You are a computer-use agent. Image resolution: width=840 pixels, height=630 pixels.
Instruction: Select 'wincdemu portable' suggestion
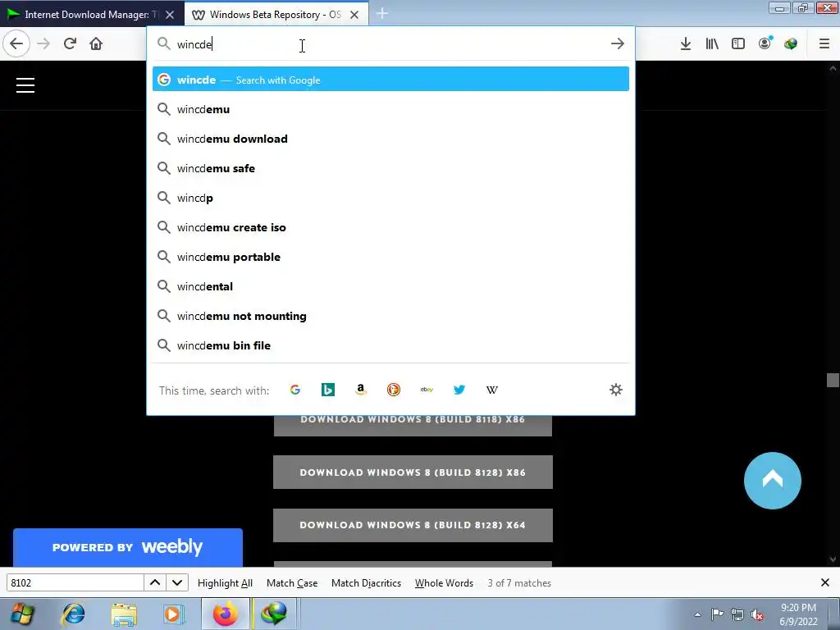[390, 257]
